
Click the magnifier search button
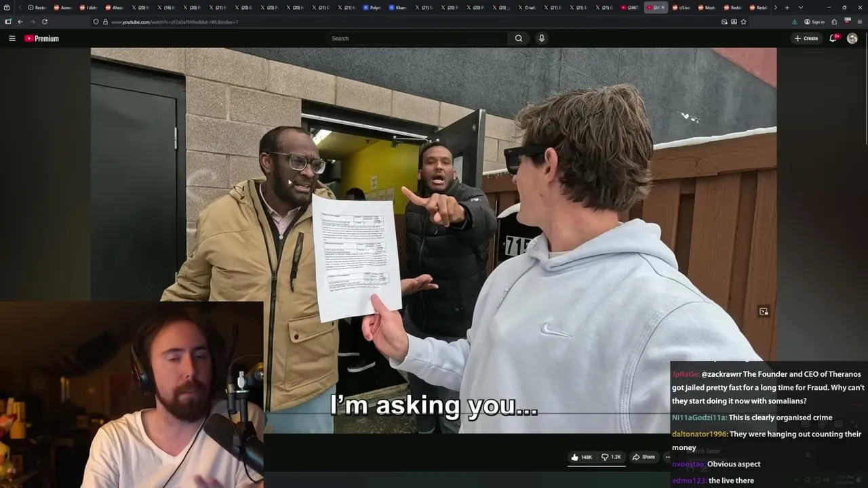519,39
